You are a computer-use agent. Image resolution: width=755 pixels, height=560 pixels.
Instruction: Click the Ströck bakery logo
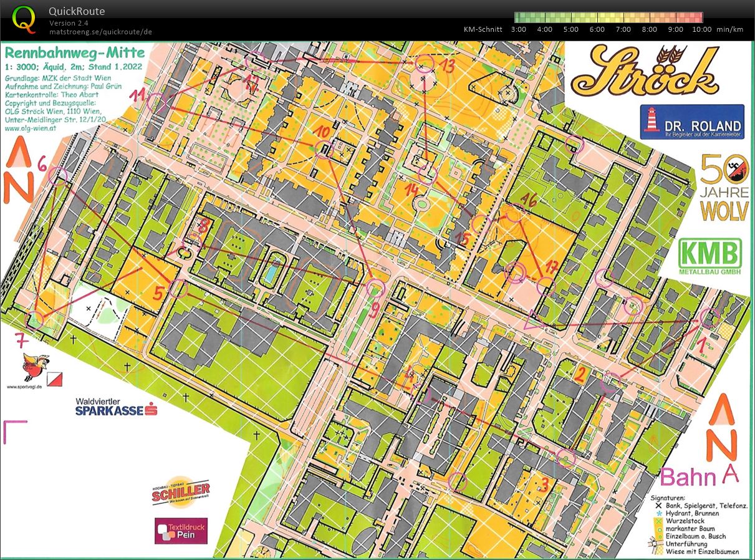point(644,70)
